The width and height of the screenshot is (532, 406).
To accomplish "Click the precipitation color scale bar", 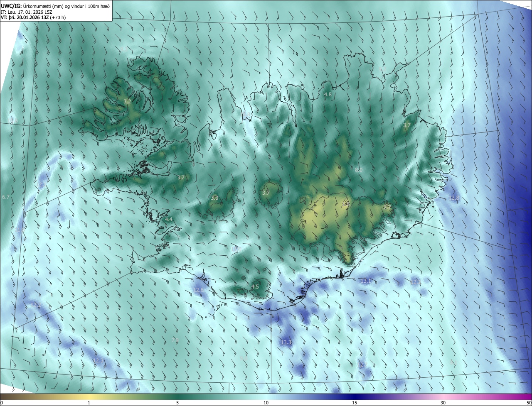I will click(x=266, y=397).
